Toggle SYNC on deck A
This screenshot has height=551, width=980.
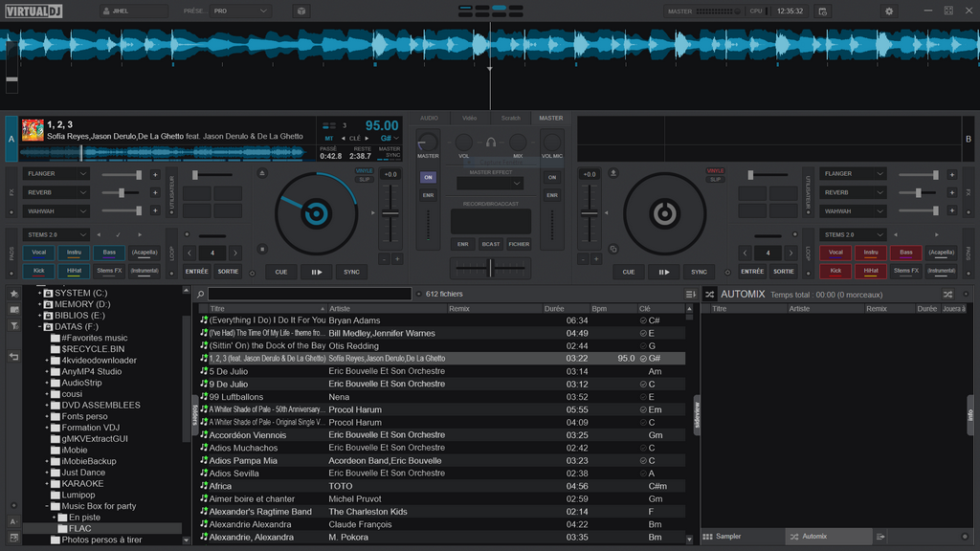click(351, 272)
